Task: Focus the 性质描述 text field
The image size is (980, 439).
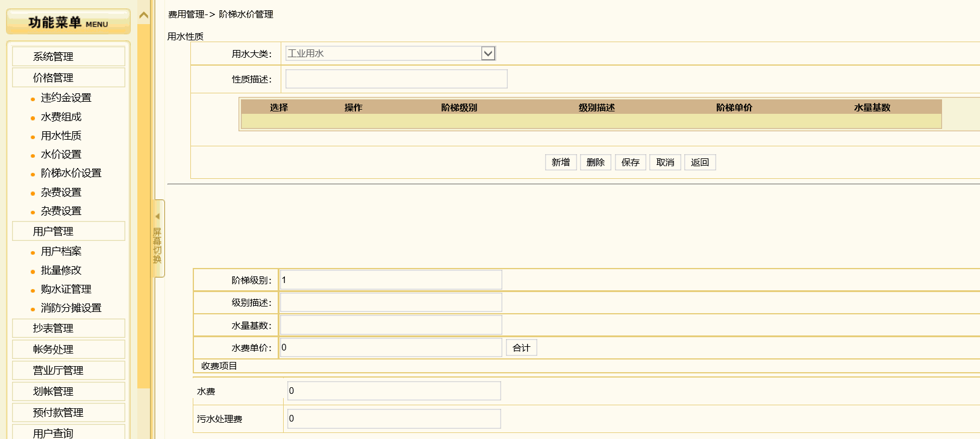Action: click(396, 79)
